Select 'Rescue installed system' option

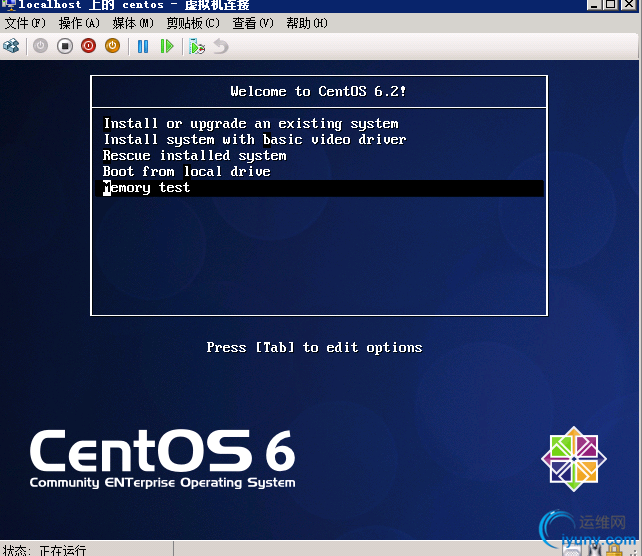click(194, 156)
